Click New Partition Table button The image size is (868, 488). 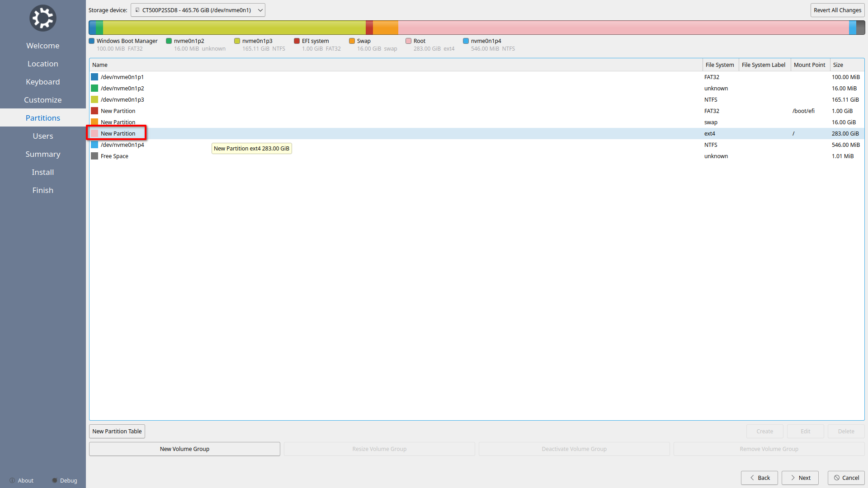pos(117,431)
